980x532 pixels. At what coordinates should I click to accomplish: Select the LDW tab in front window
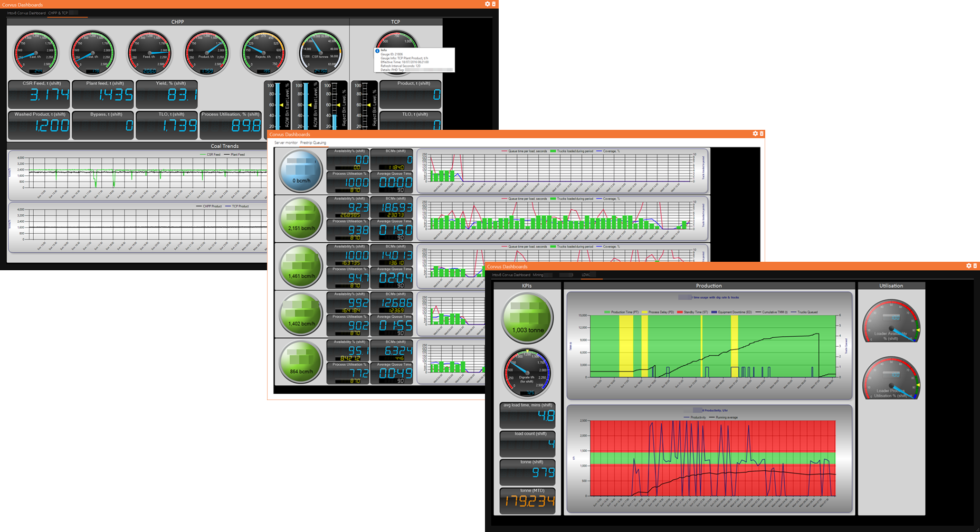coord(585,275)
